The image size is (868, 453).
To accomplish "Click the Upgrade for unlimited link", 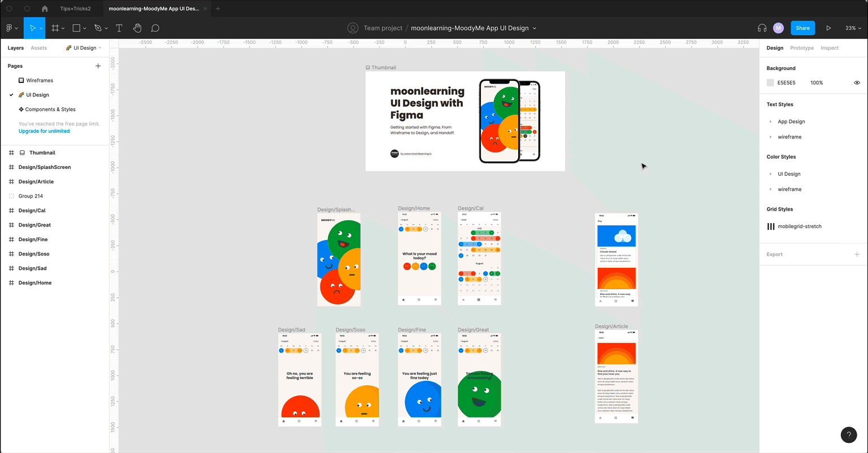I will tap(44, 131).
